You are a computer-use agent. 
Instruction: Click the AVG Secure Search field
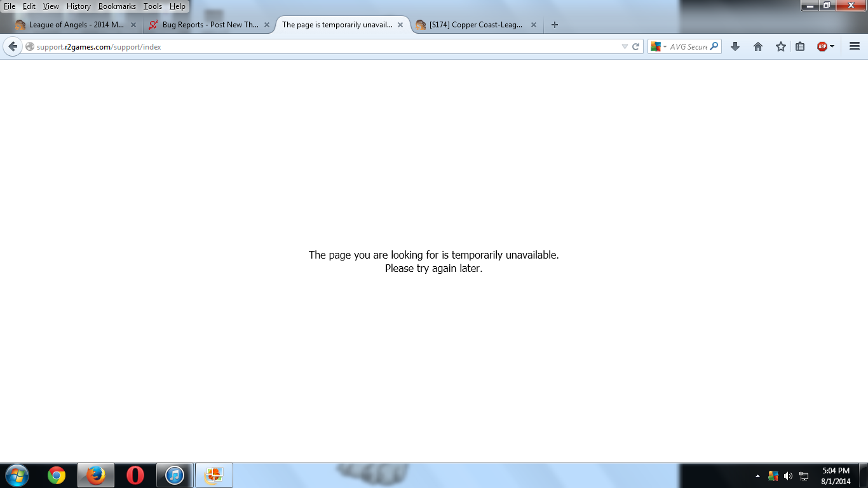pos(688,46)
